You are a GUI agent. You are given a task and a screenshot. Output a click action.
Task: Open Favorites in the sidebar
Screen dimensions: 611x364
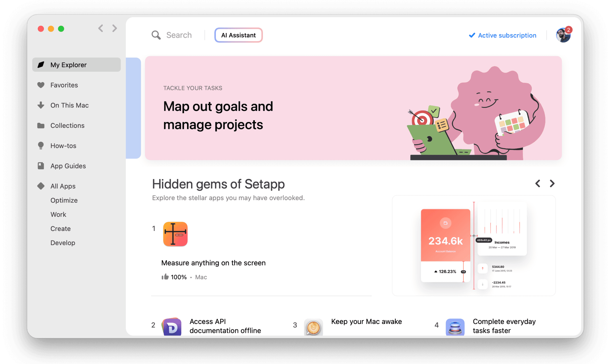[x=64, y=85]
